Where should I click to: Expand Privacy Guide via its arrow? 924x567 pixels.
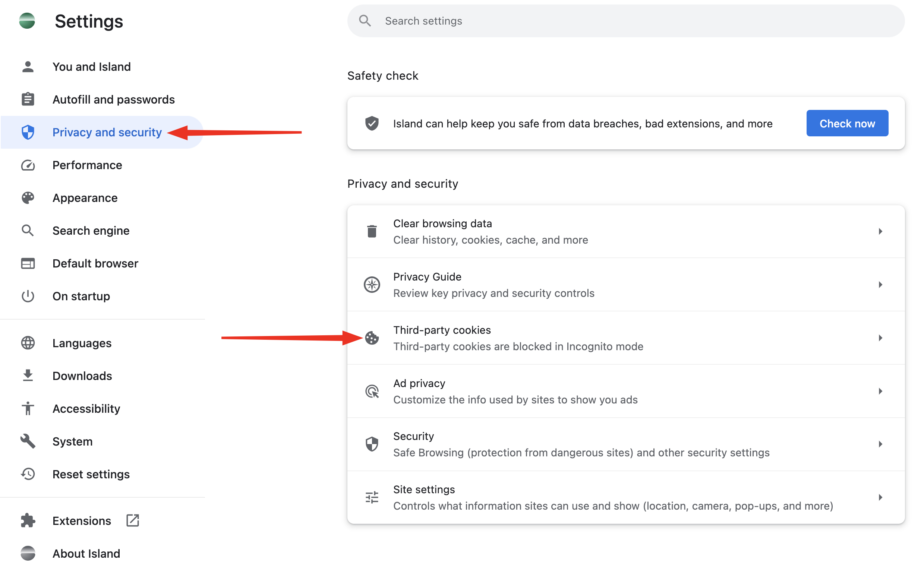pos(880,285)
